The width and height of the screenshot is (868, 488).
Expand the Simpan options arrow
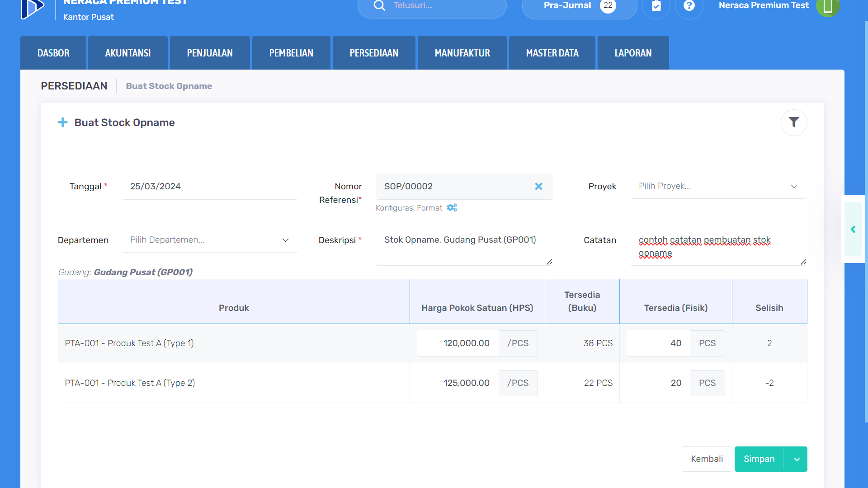pyautogui.click(x=797, y=459)
